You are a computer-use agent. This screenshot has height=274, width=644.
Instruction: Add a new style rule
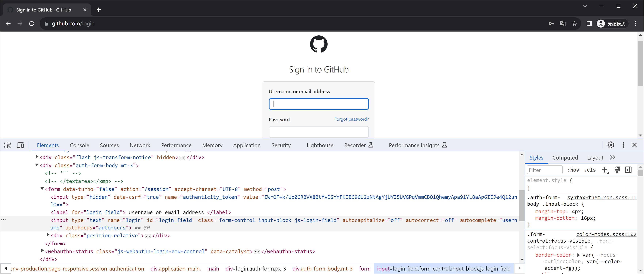pyautogui.click(x=605, y=170)
